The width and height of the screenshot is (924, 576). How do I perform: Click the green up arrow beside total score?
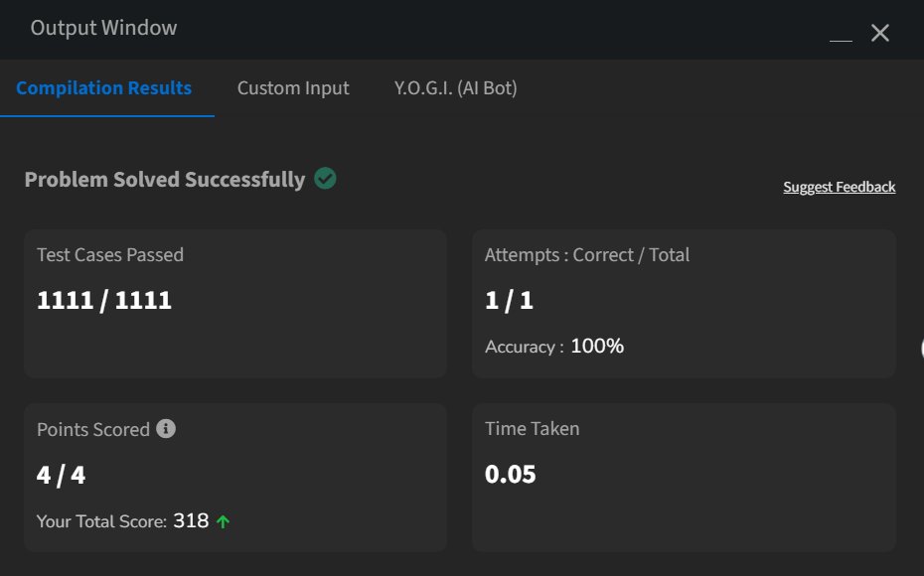point(223,521)
